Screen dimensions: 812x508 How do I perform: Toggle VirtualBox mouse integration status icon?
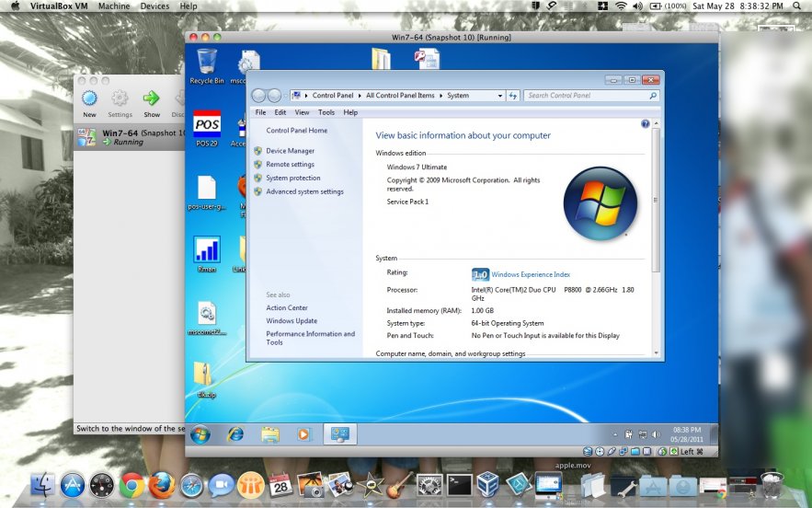662,452
